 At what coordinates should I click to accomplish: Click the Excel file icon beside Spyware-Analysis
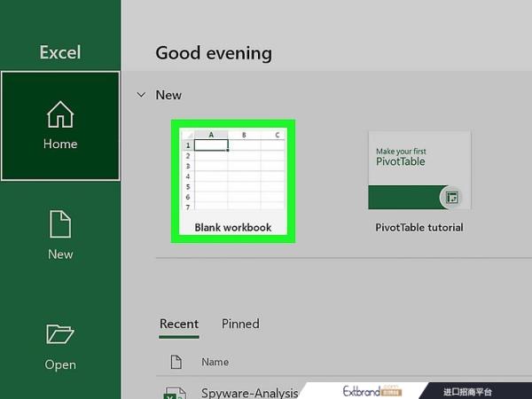pyautogui.click(x=175, y=392)
